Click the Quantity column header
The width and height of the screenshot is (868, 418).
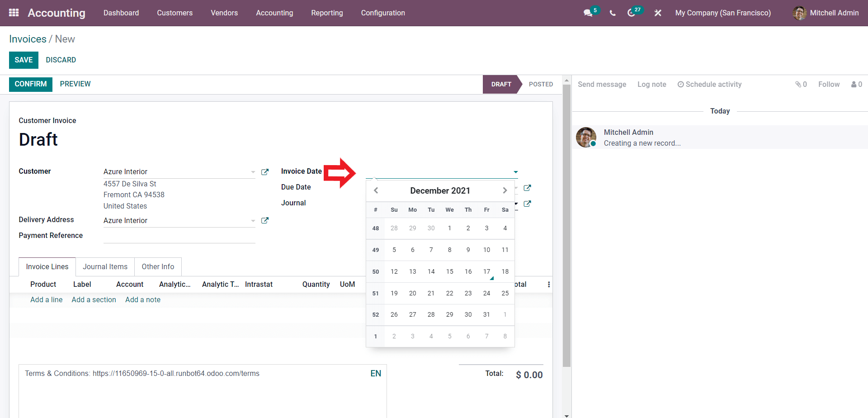tap(316, 284)
